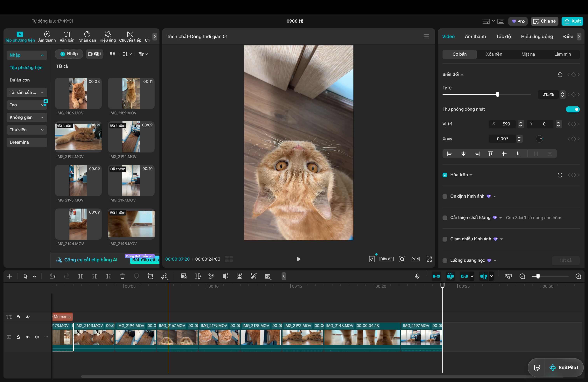Click the preview panel hamburger menu
This screenshot has height=382, width=588.
pyautogui.click(x=426, y=36)
